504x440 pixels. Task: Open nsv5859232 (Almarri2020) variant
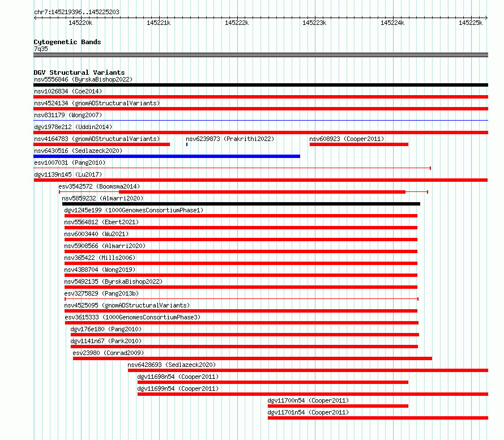[102, 198]
